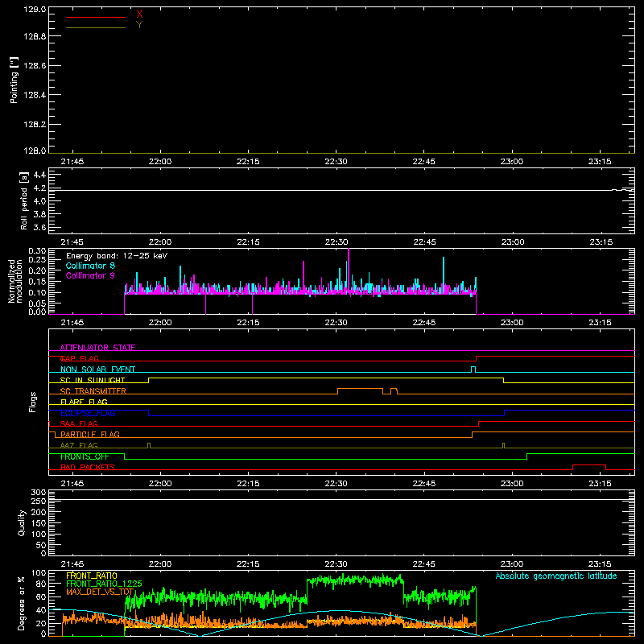Select the ATTENUATOR_STATE flag label
644x644 pixels.
coord(97,348)
